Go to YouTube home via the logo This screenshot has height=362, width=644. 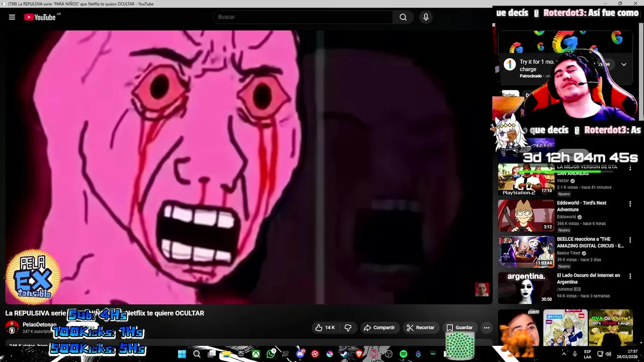(40, 17)
